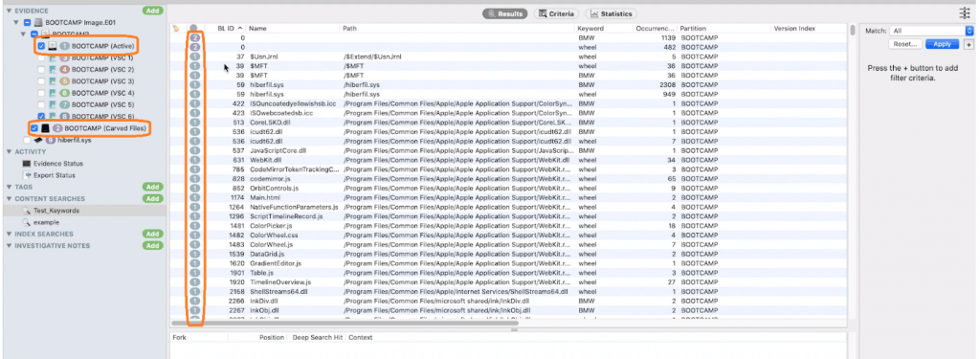Uncheck the BOOTCAMP (Active) checkbox

[x=41, y=46]
